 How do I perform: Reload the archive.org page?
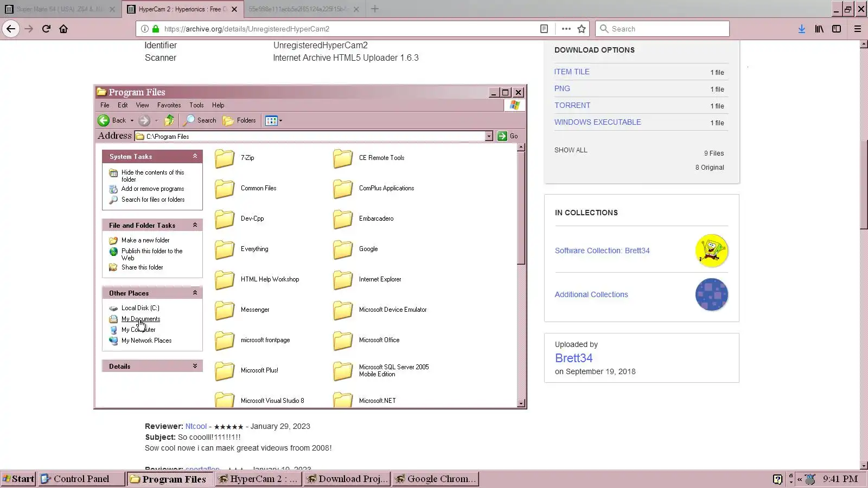(46, 29)
